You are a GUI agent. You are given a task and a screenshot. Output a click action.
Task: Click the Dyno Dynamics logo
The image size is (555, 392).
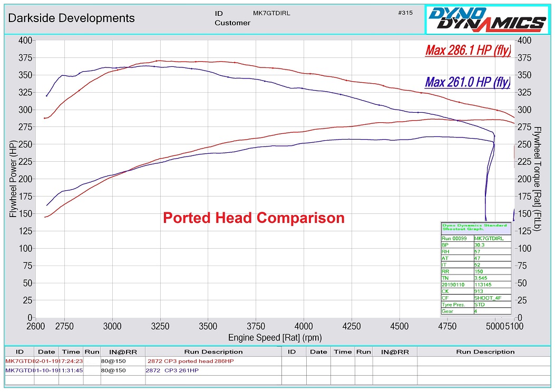click(x=488, y=19)
